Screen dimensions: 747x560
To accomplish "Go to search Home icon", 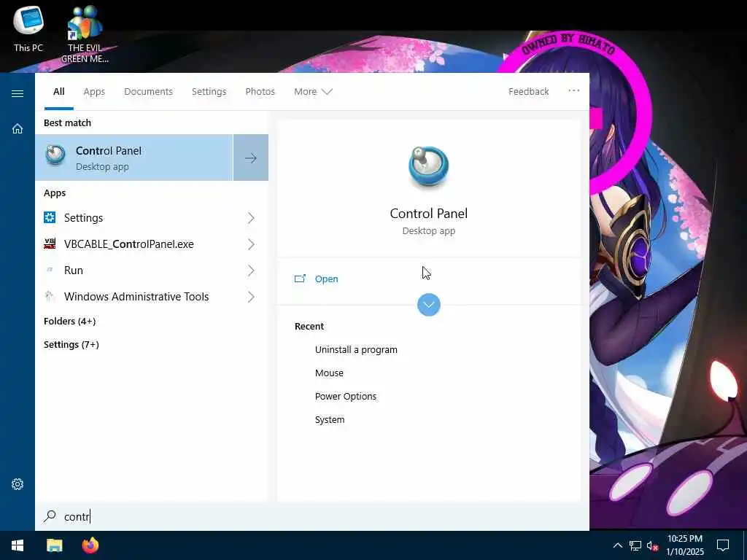I will click(x=18, y=128).
